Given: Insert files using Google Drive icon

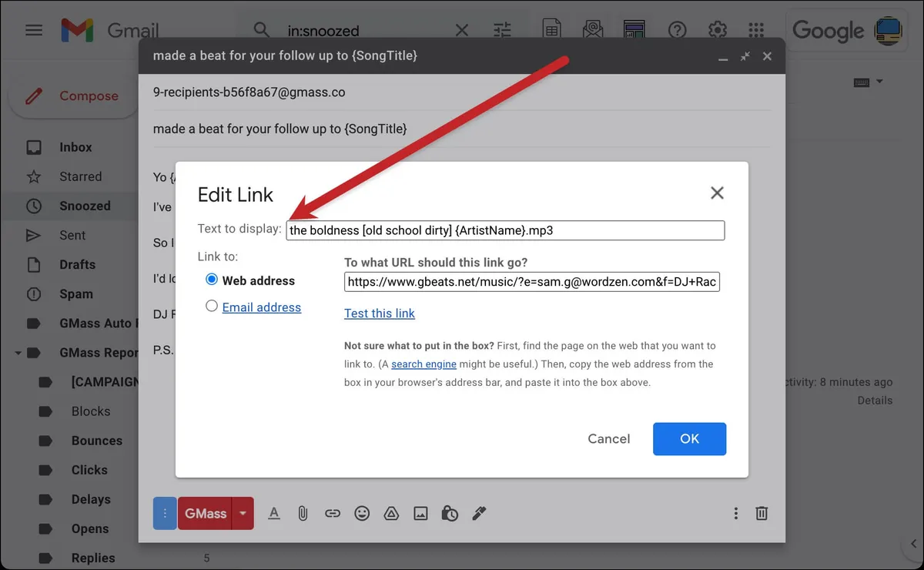Looking at the screenshot, I should pyautogui.click(x=390, y=513).
